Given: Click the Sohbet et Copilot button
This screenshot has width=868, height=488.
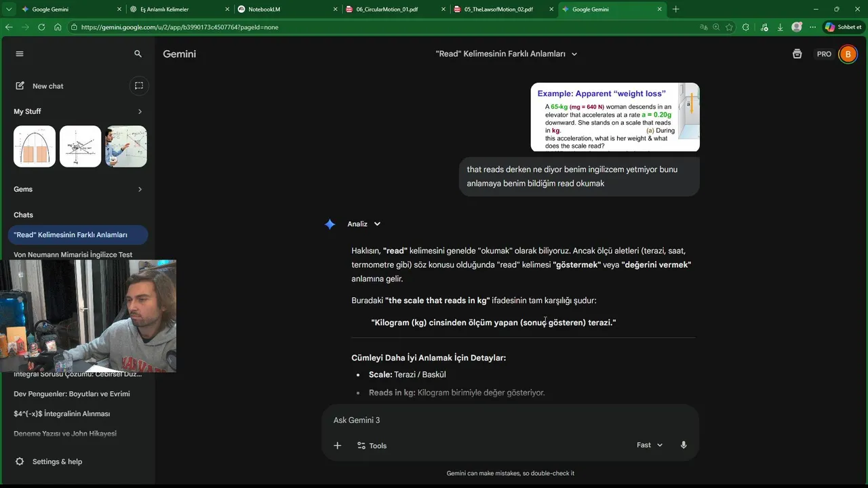Looking at the screenshot, I should (843, 27).
